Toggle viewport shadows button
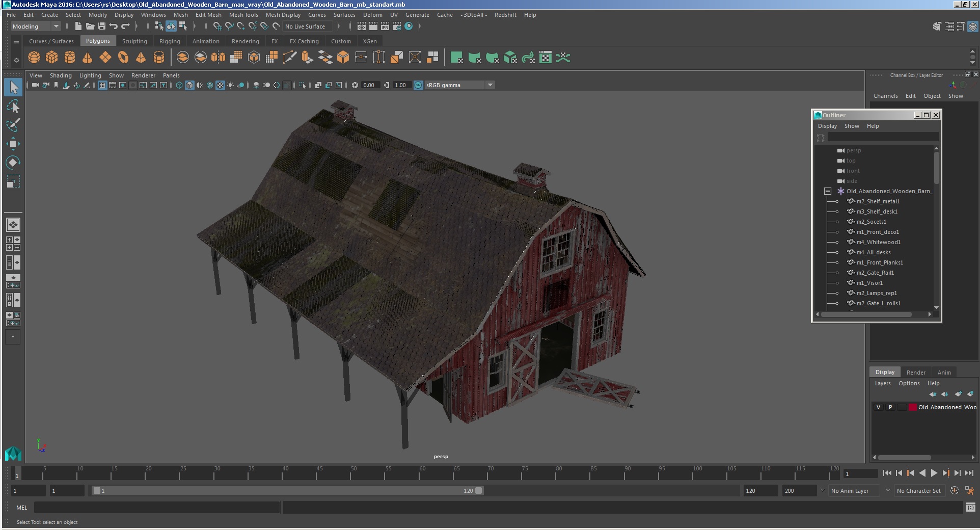980x530 pixels. pos(240,85)
